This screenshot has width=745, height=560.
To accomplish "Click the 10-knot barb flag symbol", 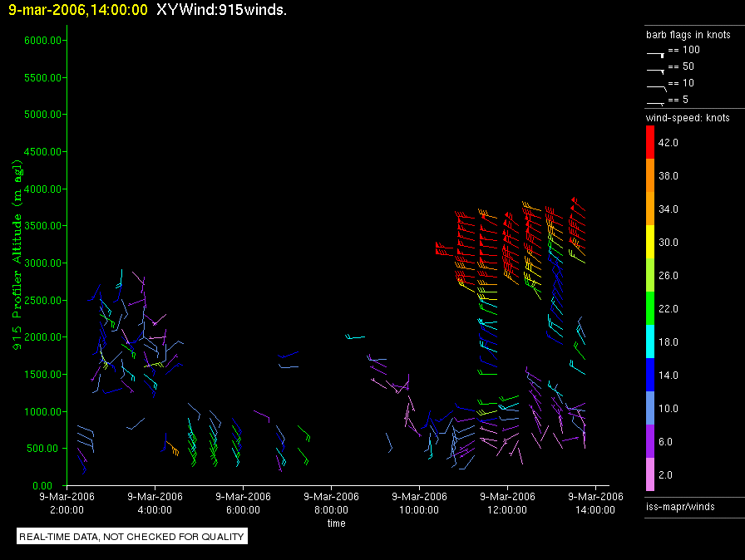I will pyautogui.click(x=657, y=88).
